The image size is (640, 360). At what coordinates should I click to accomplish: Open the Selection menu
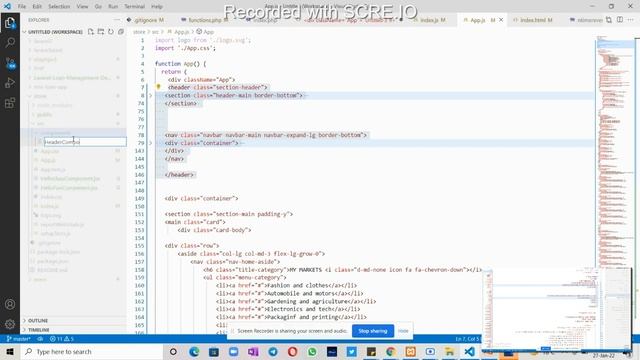click(59, 7)
